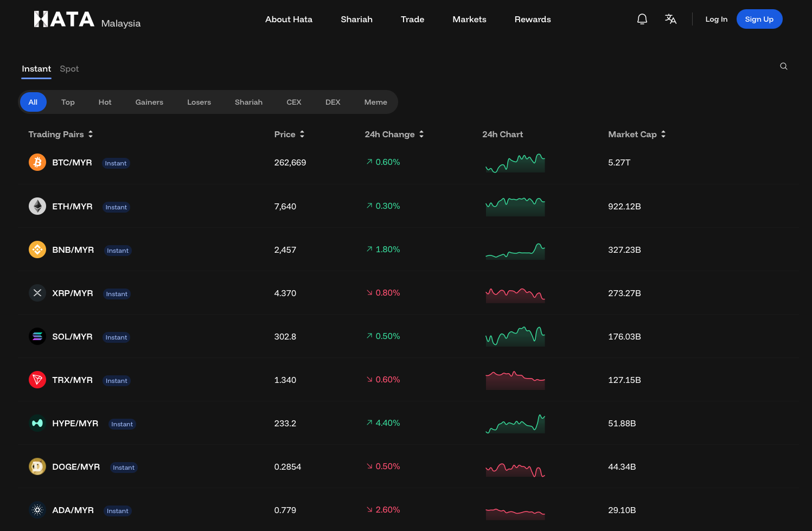Image resolution: width=812 pixels, height=531 pixels.
Task: Sort by Market Cap column
Action: click(x=637, y=134)
